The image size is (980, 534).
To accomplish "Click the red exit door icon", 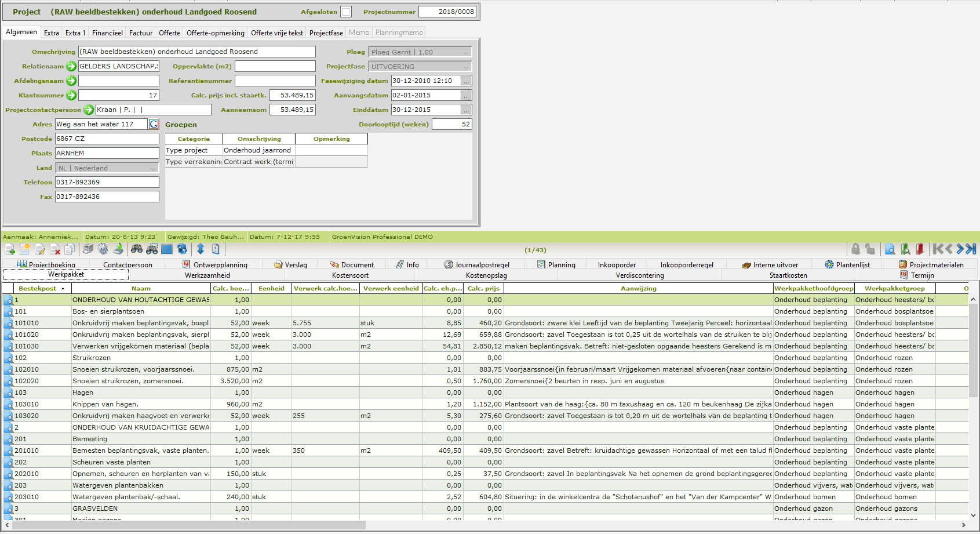I will pyautogui.click(x=920, y=249).
